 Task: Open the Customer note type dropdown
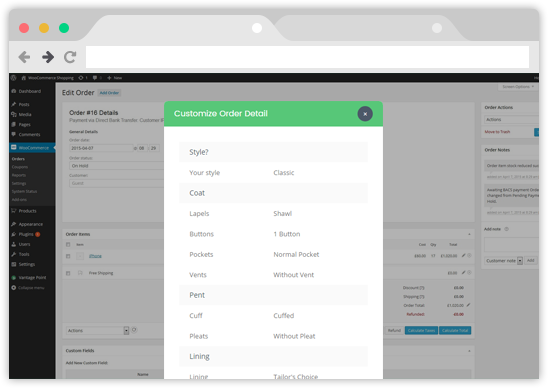[x=504, y=261]
